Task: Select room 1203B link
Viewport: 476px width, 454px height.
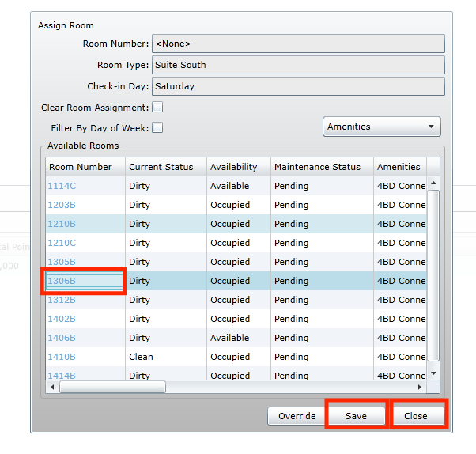Action: pos(62,205)
